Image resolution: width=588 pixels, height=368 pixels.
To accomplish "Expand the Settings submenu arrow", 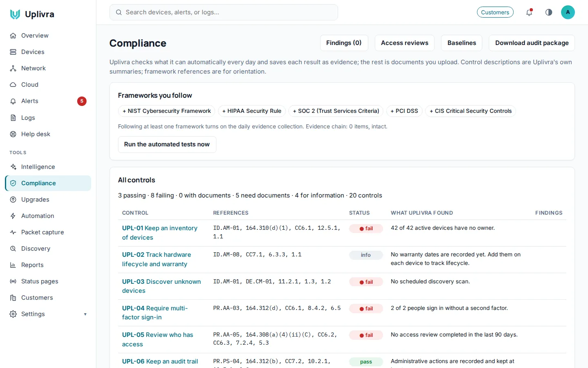I will coord(85,314).
